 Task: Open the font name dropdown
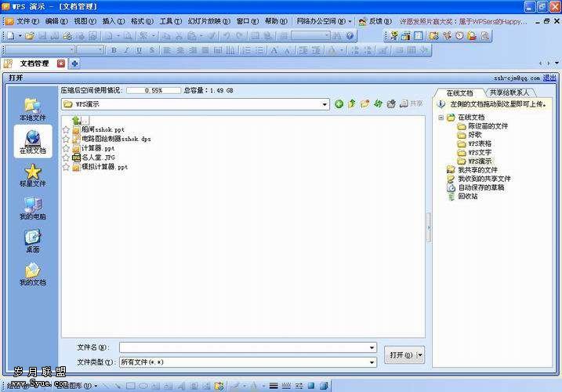71,50
